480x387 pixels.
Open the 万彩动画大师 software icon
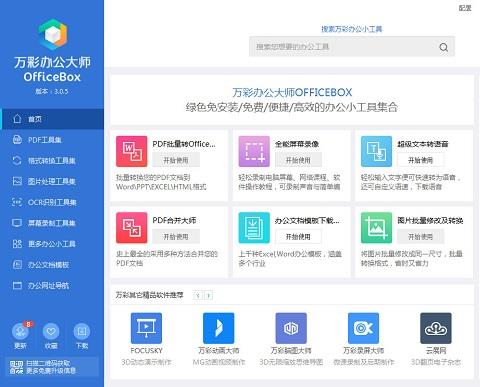click(219, 328)
